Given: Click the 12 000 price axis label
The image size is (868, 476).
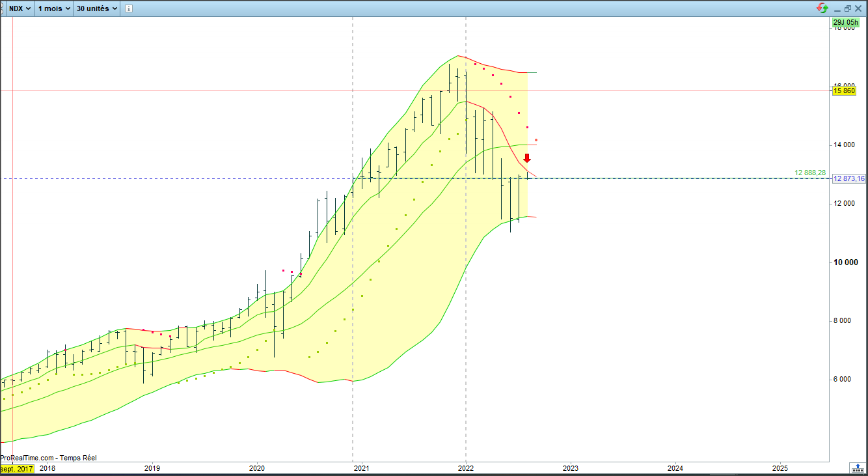Looking at the screenshot, I should click(846, 203).
